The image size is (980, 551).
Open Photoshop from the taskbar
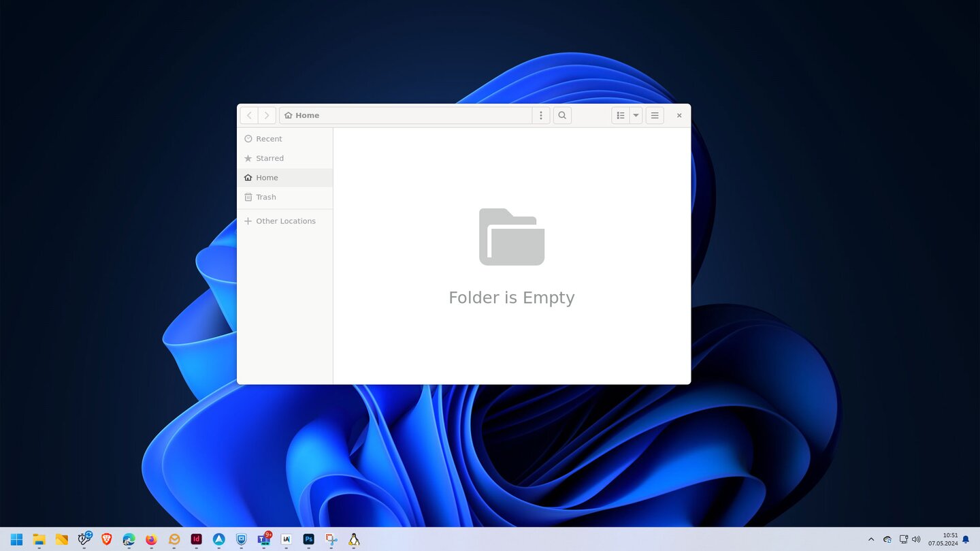pos(308,539)
